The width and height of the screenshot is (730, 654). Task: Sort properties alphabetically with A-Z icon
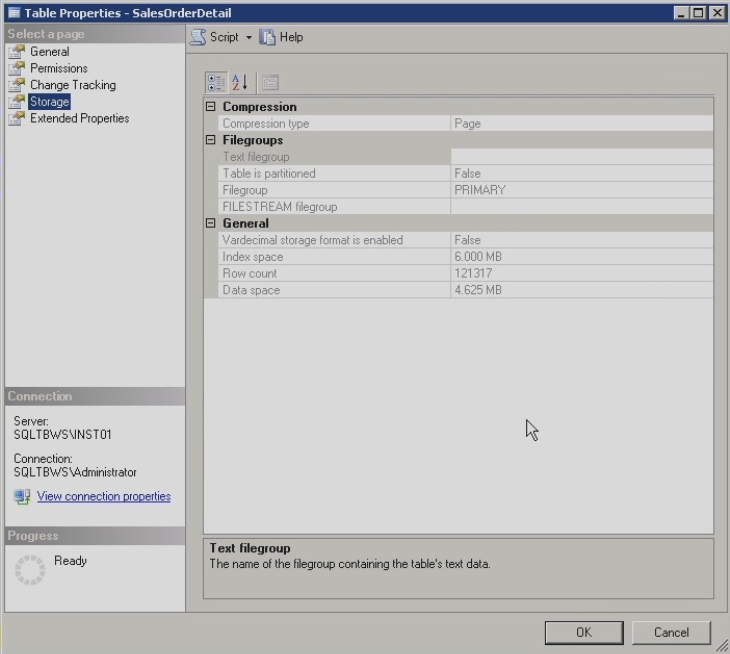(x=240, y=82)
